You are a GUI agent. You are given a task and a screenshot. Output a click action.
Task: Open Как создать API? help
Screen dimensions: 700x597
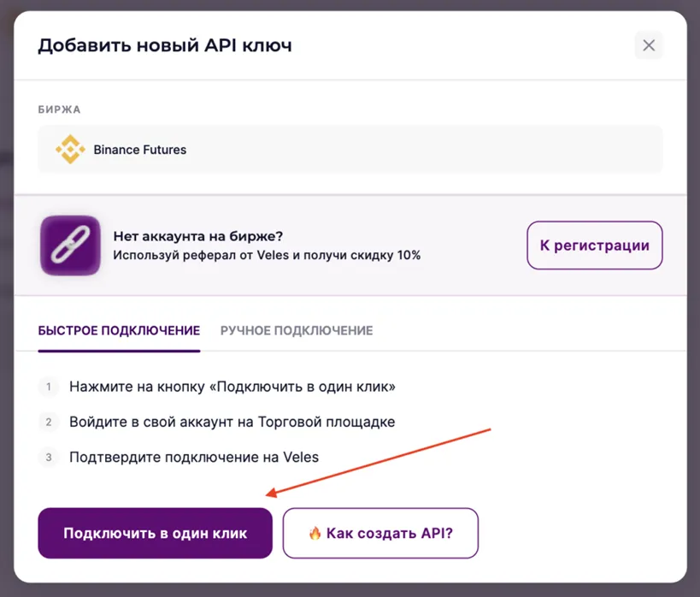(x=380, y=532)
